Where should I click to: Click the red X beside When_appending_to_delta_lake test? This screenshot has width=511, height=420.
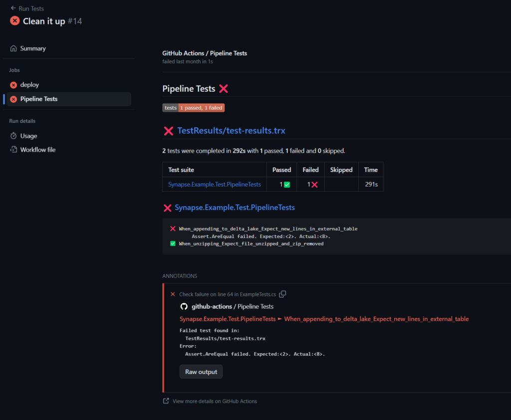tap(173, 229)
